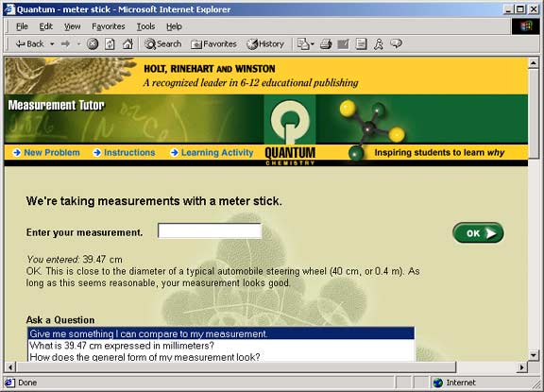This screenshot has width=544, height=392.
Task: Click the measurement entry text field
Action: click(x=210, y=230)
